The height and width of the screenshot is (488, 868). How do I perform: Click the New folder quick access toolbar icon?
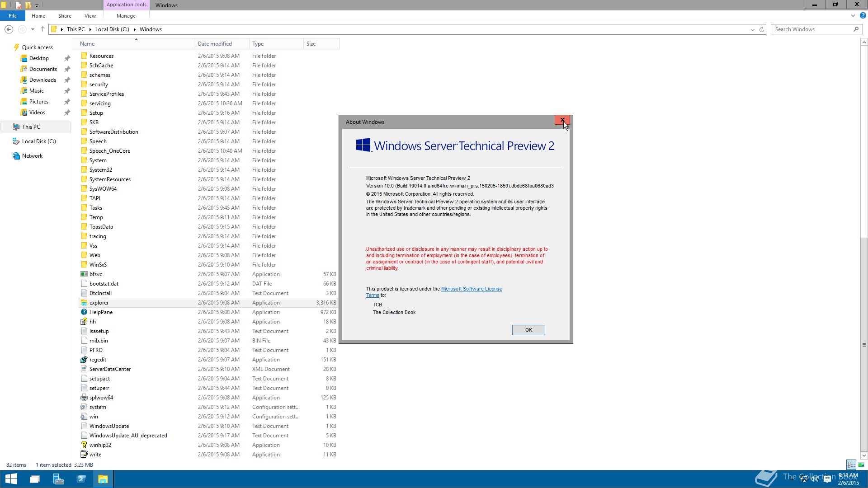click(28, 5)
